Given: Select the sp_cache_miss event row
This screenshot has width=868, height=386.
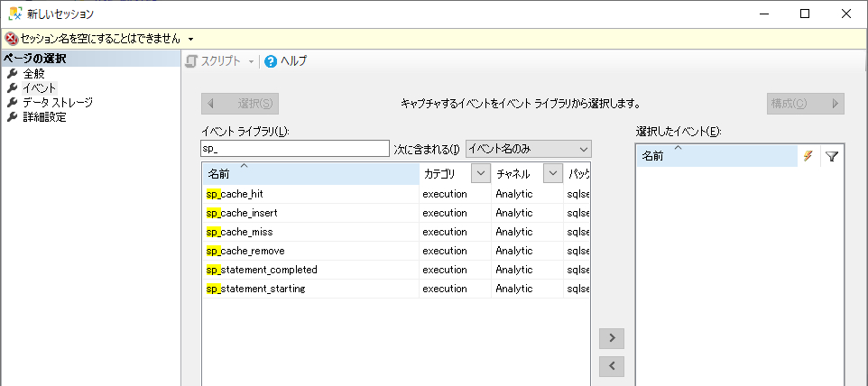Looking at the screenshot, I should click(396, 232).
